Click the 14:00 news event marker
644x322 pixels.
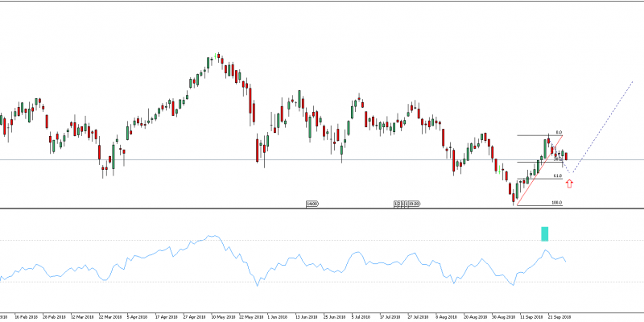point(312,204)
